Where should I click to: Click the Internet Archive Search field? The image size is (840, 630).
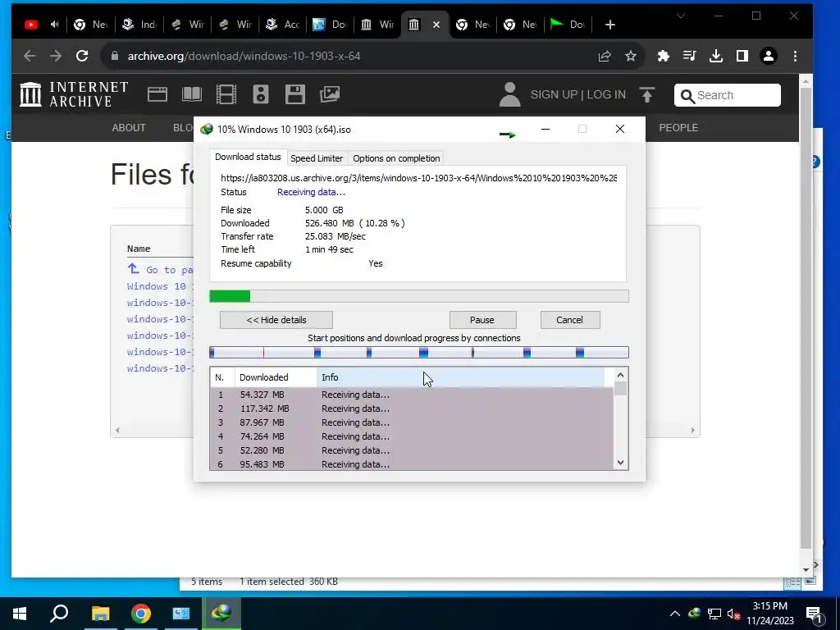(727, 95)
